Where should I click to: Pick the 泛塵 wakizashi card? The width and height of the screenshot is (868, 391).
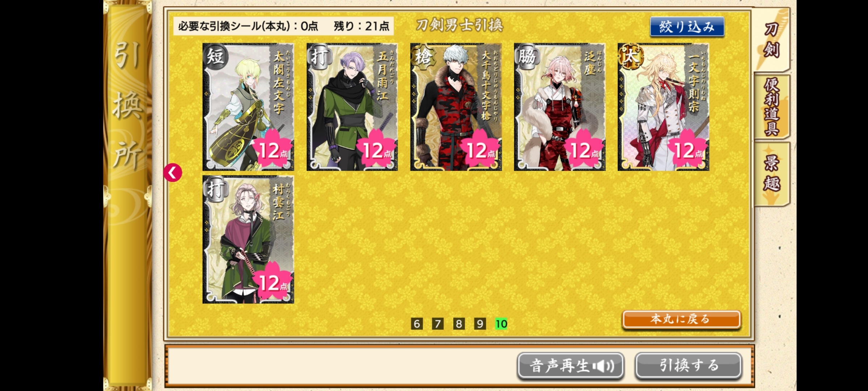(559, 107)
